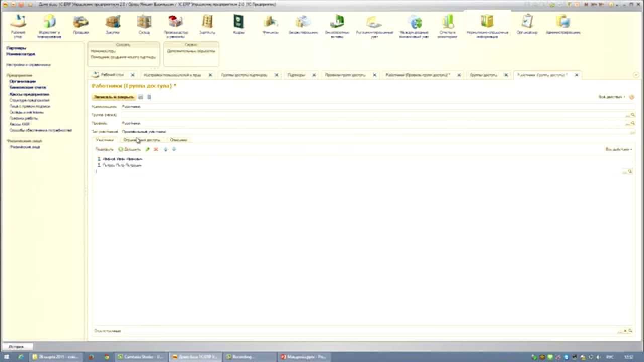Click Добавить button in participants toolbar

[129, 149]
